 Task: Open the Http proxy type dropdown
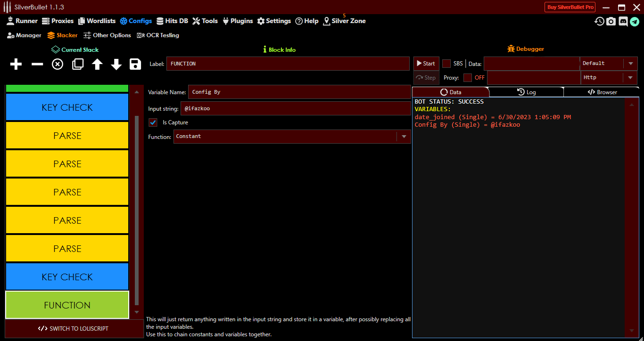click(630, 77)
